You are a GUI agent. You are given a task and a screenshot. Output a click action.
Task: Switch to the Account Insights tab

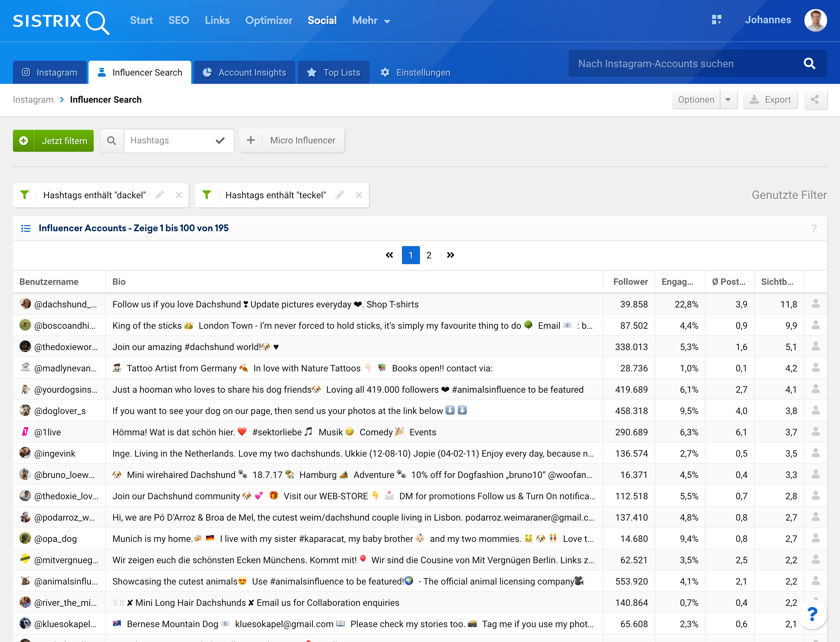coord(245,73)
